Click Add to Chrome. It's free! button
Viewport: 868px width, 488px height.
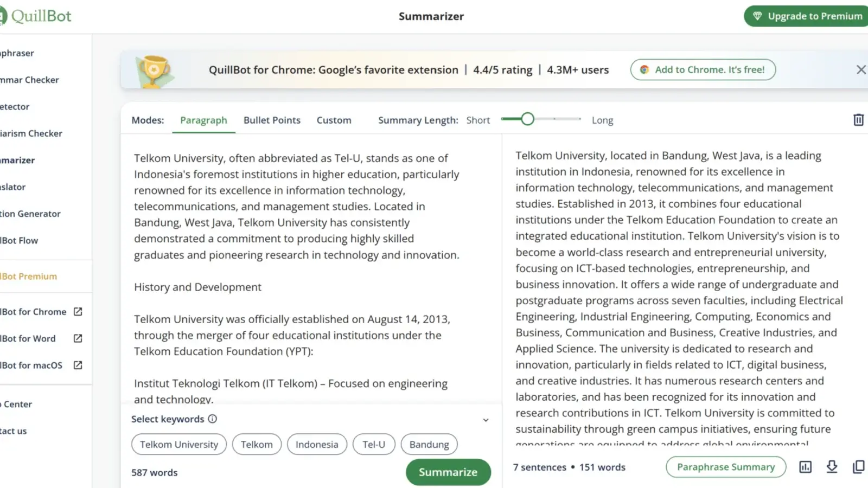pyautogui.click(x=703, y=69)
